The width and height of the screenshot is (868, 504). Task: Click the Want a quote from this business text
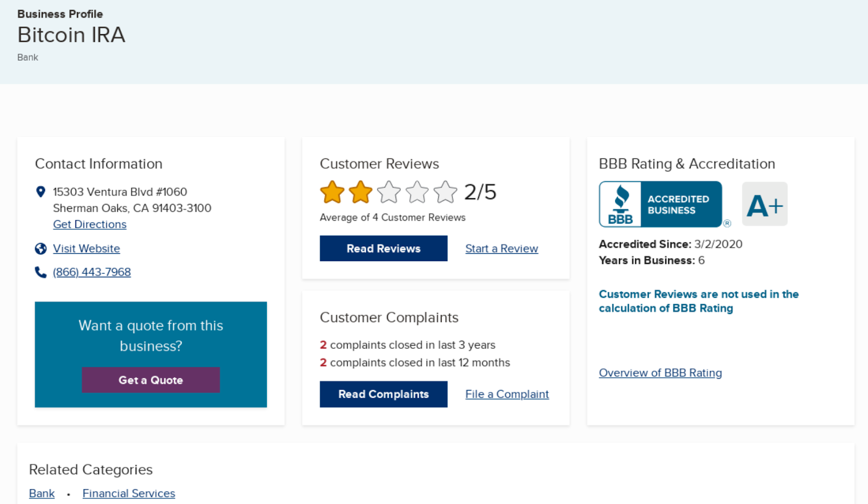click(151, 336)
